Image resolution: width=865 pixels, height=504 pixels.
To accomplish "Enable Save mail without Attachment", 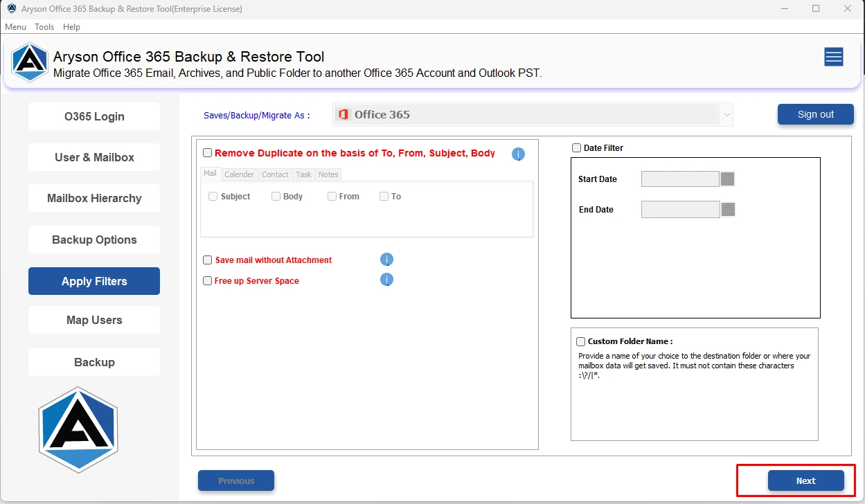I will coord(207,260).
